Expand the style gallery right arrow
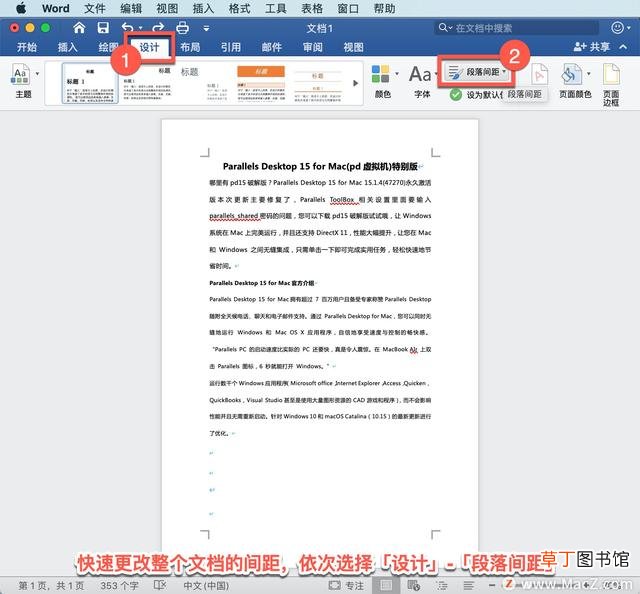 click(356, 83)
